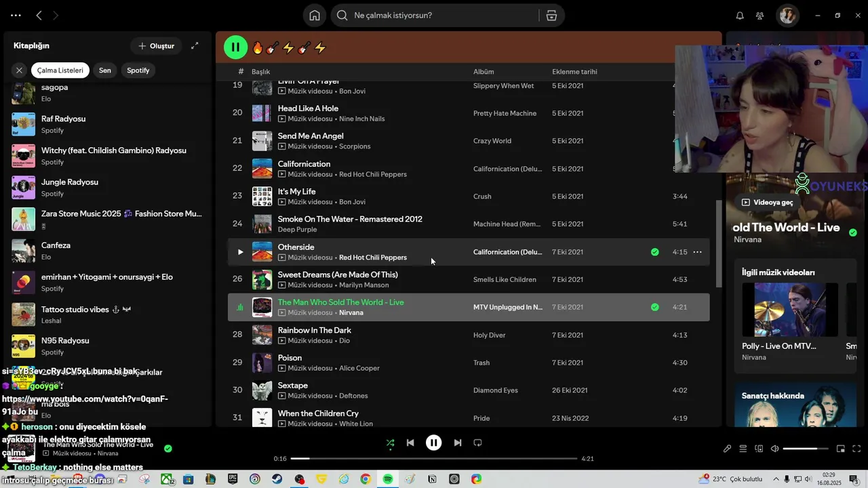Go to Spotify home screen
Screen dimensions: 868x488
pyautogui.click(x=315, y=16)
